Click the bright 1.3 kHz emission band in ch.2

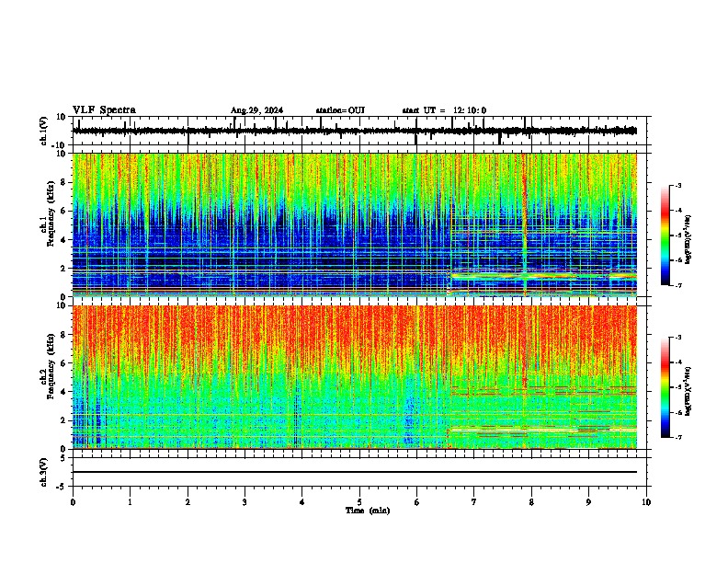click(542, 431)
